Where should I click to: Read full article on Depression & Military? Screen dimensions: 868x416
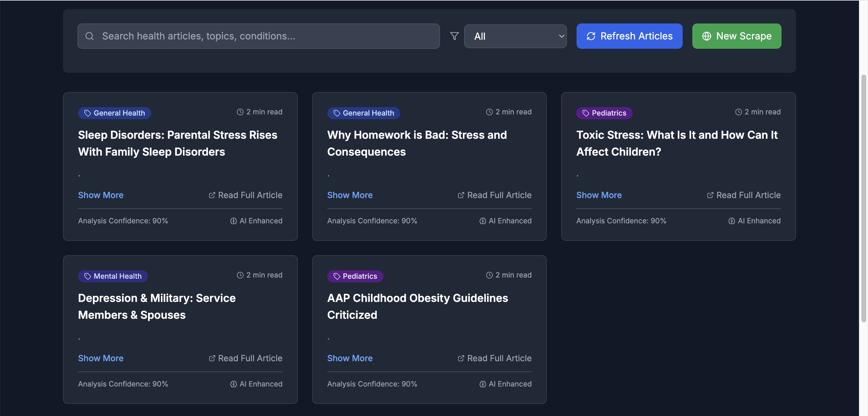245,359
